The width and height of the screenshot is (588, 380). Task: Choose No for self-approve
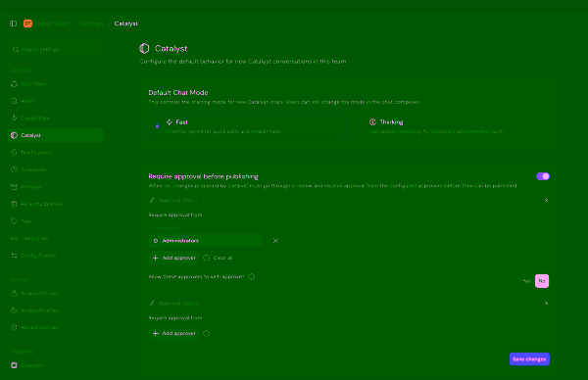(x=542, y=281)
